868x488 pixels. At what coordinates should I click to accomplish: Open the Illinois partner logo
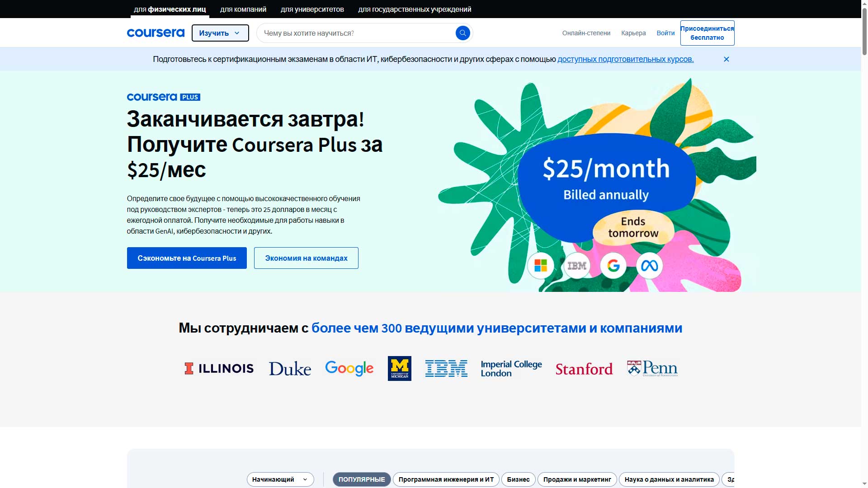coord(219,368)
